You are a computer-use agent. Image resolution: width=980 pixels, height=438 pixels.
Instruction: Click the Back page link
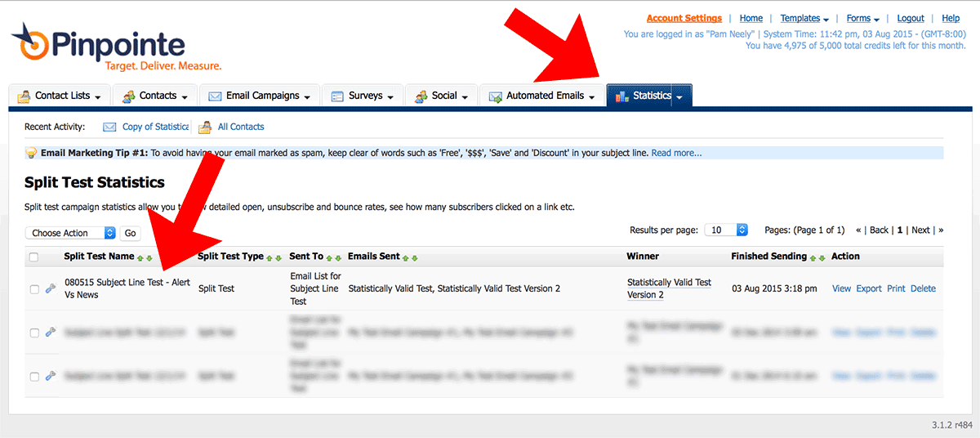coord(879,230)
